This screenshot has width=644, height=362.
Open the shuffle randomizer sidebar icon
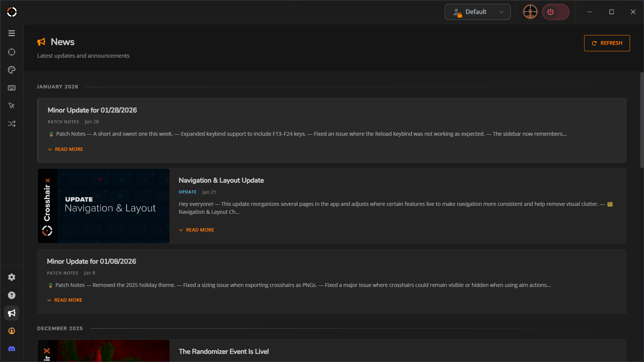[12, 124]
